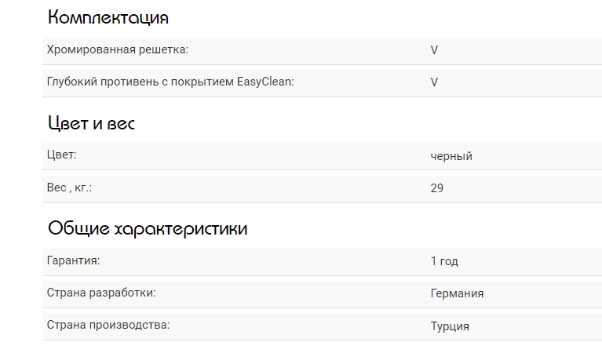
Task: Click the Цвет: row label
Action: tap(62, 155)
